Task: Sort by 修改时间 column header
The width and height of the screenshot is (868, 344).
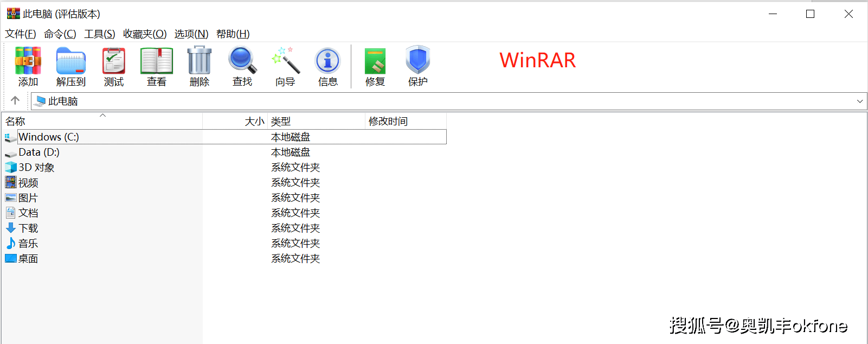Action: pos(406,121)
